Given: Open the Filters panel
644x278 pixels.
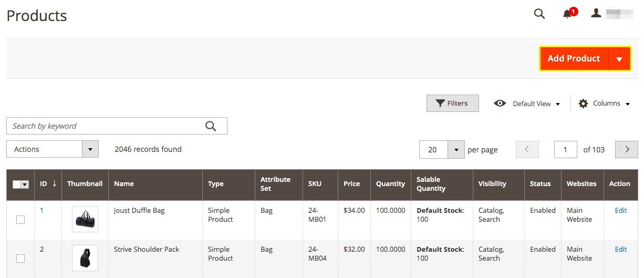Looking at the screenshot, I should coord(452,104).
